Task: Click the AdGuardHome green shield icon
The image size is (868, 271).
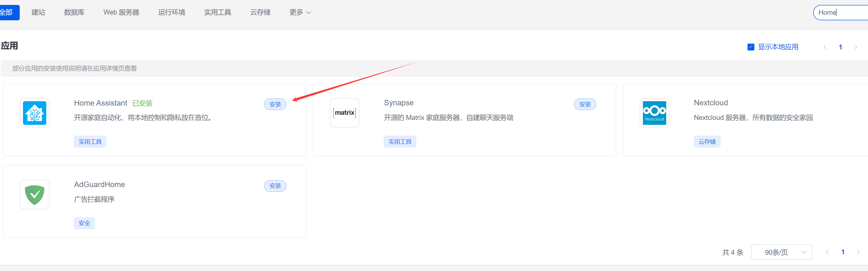Action: (x=35, y=195)
